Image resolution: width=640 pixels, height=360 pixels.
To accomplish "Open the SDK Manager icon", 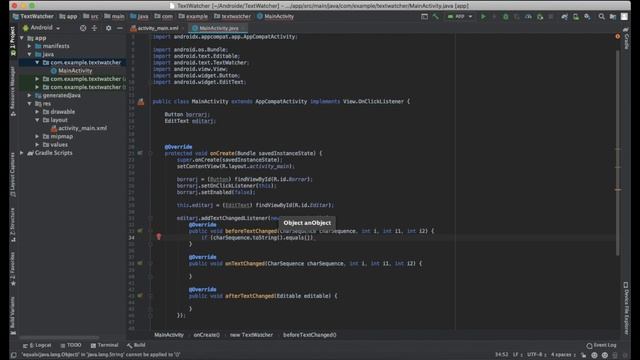I will 587,17.
